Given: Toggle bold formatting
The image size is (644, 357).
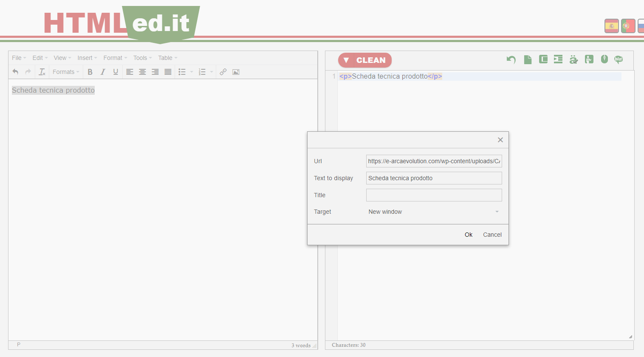Looking at the screenshot, I should tap(90, 72).
